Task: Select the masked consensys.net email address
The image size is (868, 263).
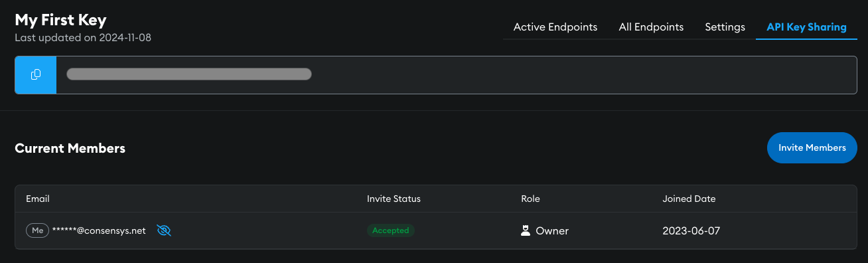Action: point(99,230)
